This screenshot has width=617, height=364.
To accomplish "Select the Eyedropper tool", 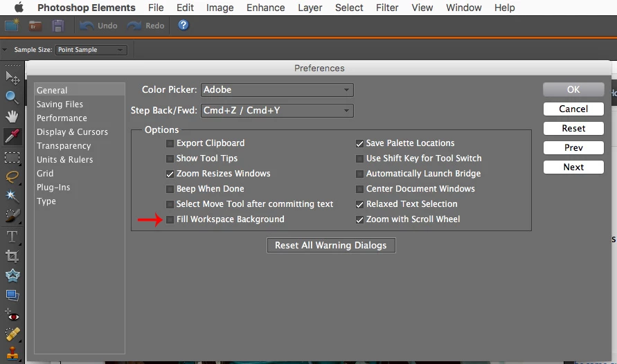I will tap(12, 136).
